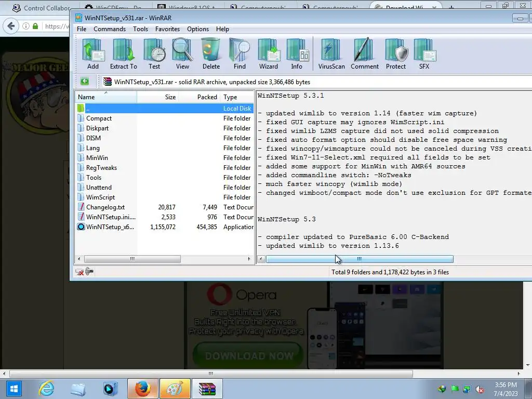Click the browser padlock security icon
532x399 pixels.
(x=35, y=26)
